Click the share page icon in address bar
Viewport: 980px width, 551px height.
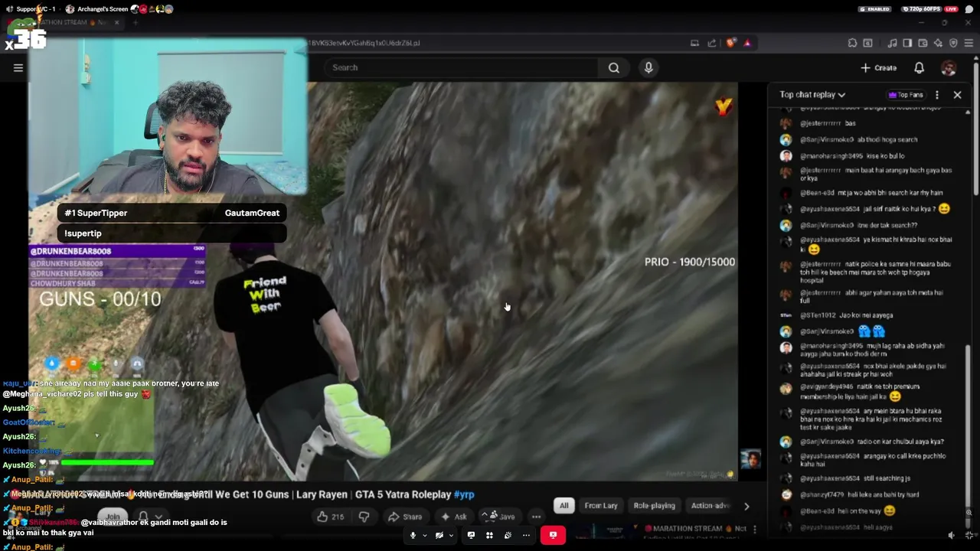pyautogui.click(x=712, y=43)
